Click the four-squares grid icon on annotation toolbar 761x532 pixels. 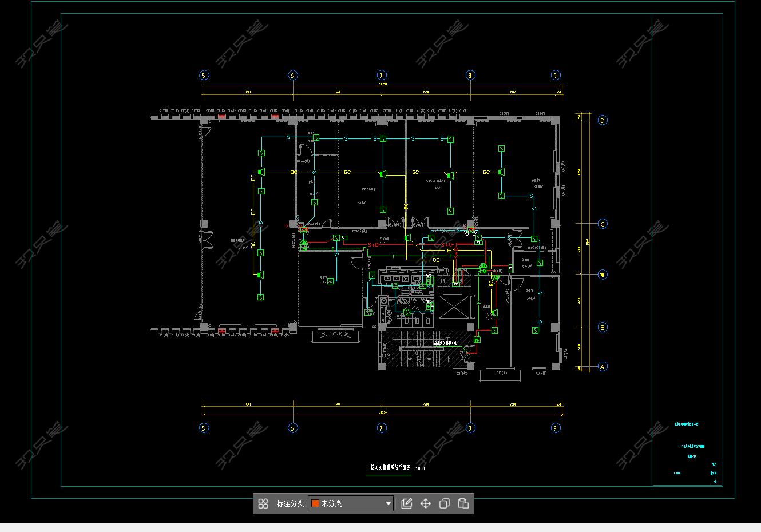coord(263,503)
